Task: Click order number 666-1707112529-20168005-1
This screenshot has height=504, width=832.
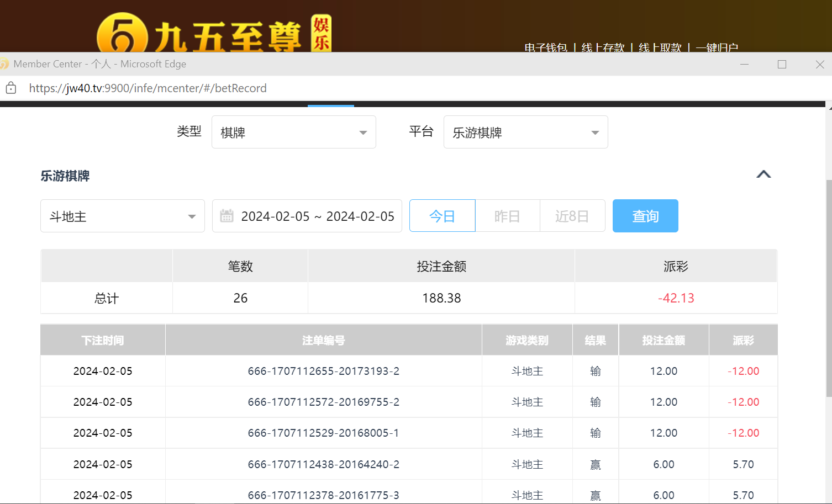Action: [324, 433]
